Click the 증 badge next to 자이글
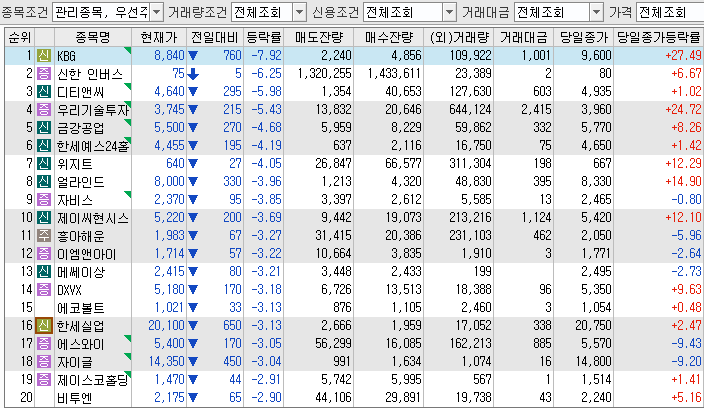704x408 pixels. (x=44, y=361)
